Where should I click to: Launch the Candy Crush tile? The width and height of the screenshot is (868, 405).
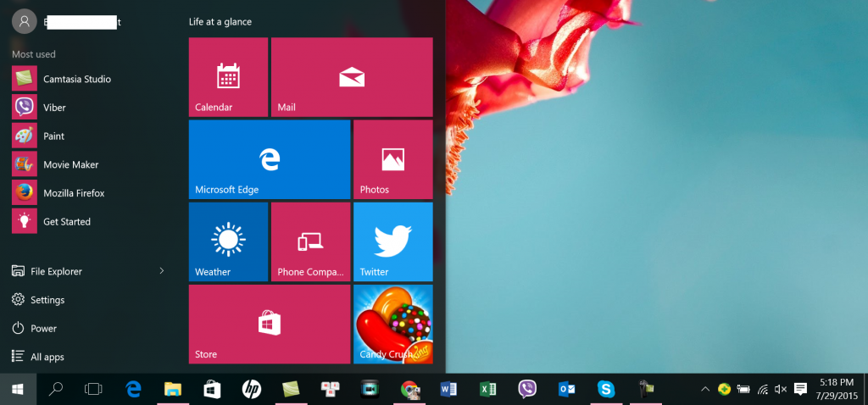(393, 325)
